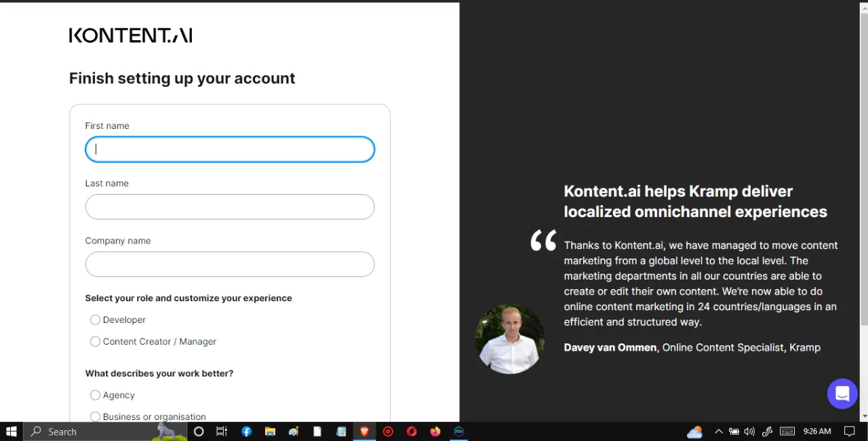The width and height of the screenshot is (868, 441).
Task: Choose the Agency option
Action: click(x=95, y=395)
